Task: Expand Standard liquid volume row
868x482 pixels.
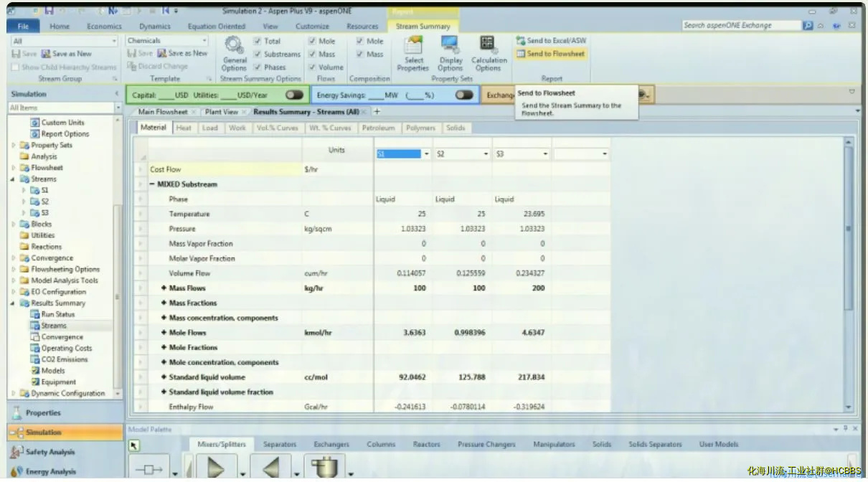Action: 164,377
